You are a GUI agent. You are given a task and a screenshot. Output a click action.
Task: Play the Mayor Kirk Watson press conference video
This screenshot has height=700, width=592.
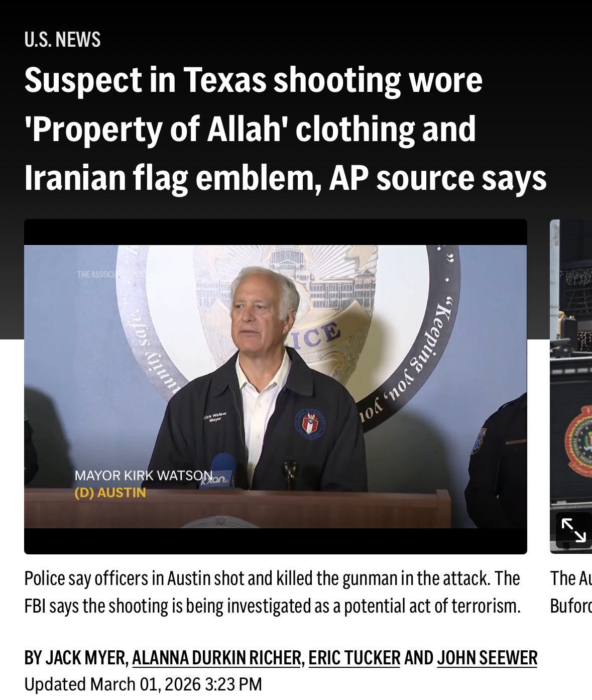click(x=276, y=387)
